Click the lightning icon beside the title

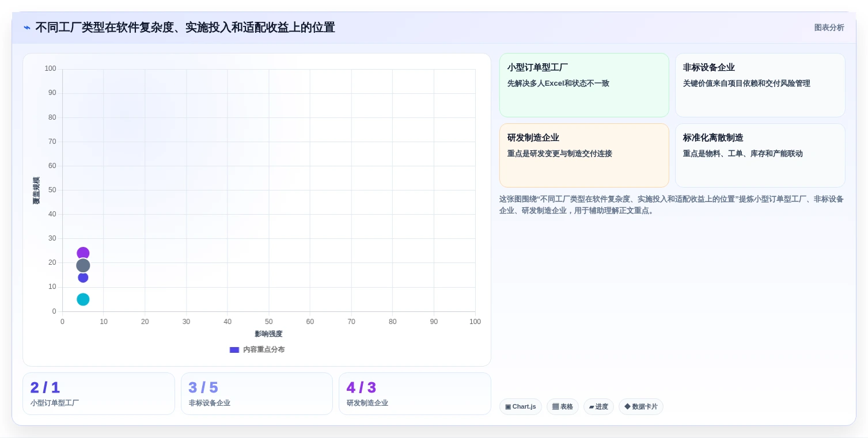point(27,28)
